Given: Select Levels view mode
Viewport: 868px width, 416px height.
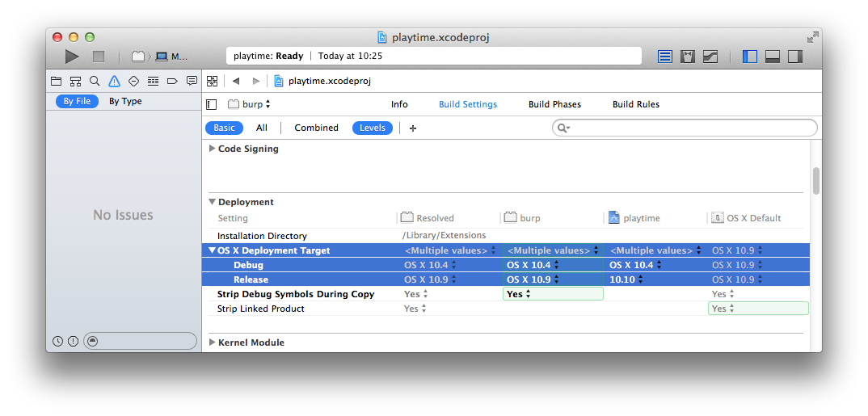Looking at the screenshot, I should [x=373, y=128].
